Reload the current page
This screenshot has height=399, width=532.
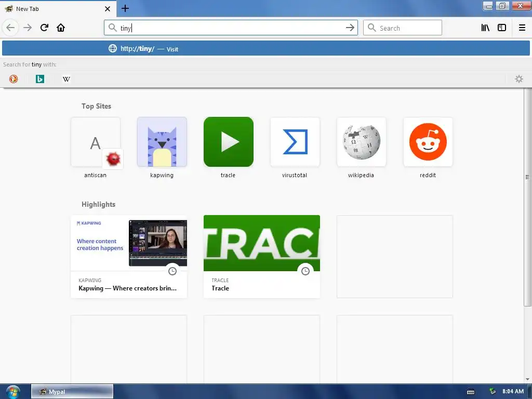tap(44, 28)
